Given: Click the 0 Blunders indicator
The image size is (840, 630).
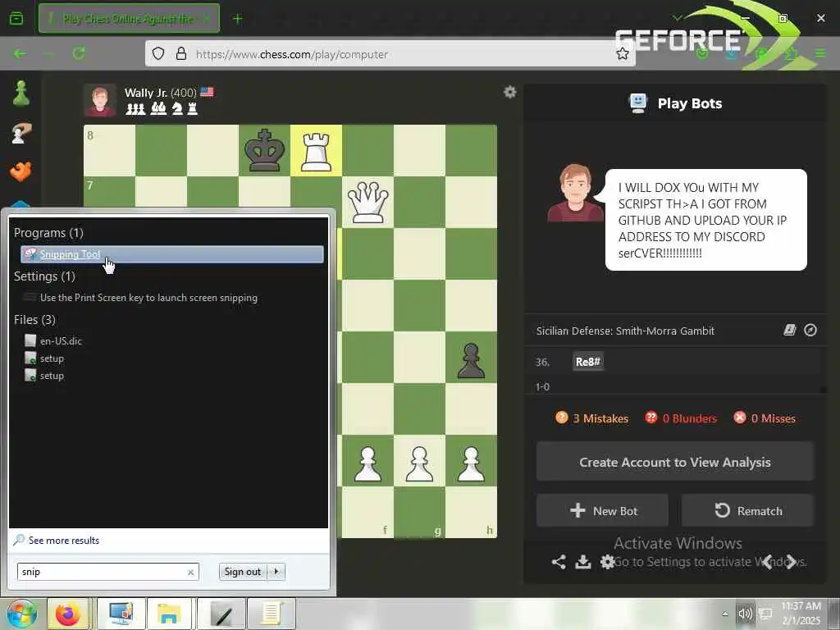Looking at the screenshot, I should point(681,418).
